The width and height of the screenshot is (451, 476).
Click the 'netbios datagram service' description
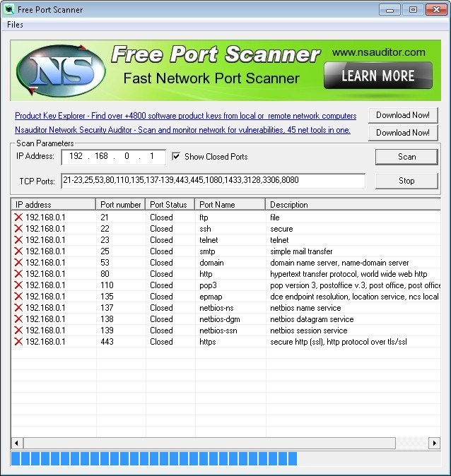pos(312,319)
